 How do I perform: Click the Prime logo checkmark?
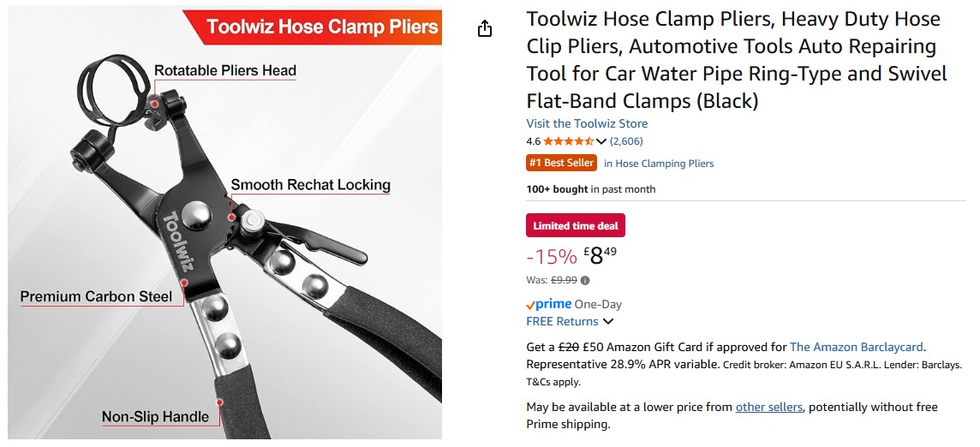531,305
